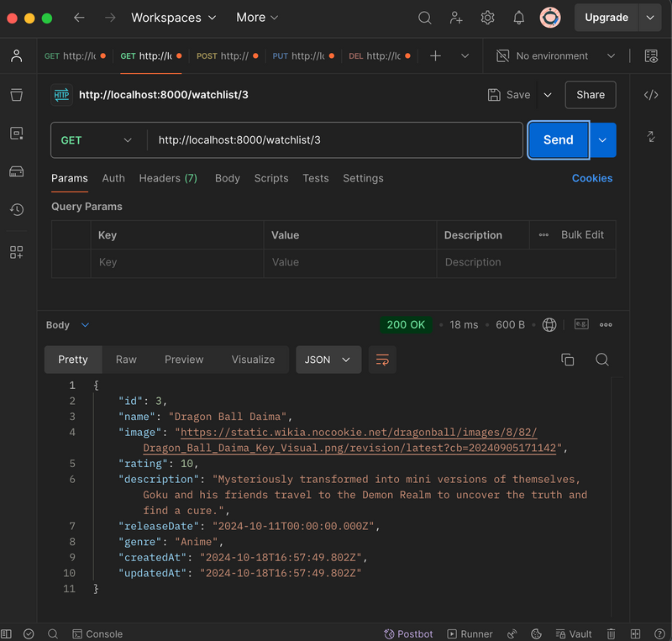
Task: Switch to the PUT request tab
Action: 303,55
